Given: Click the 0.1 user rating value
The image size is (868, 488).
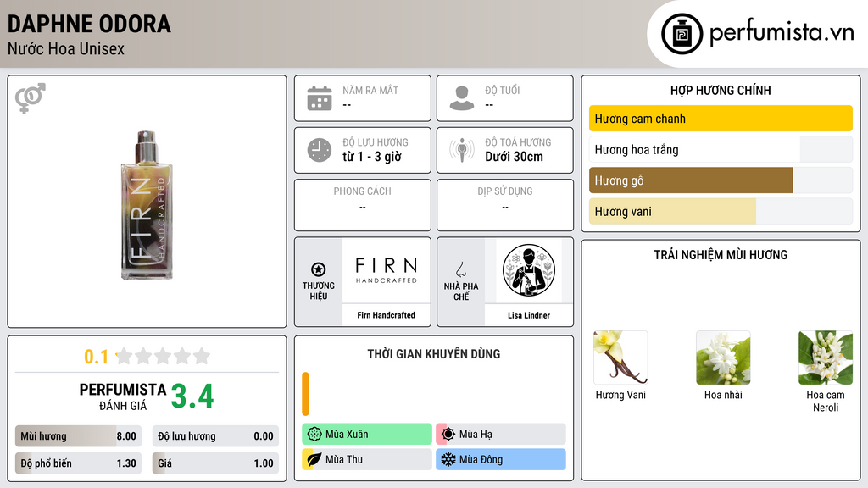Looking at the screenshot, I should (97, 357).
